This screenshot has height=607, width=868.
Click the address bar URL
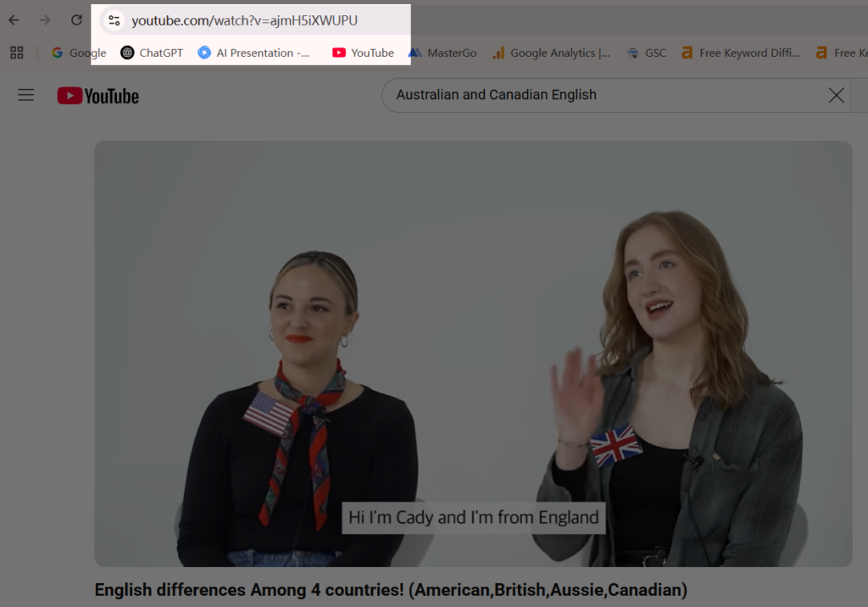246,19
